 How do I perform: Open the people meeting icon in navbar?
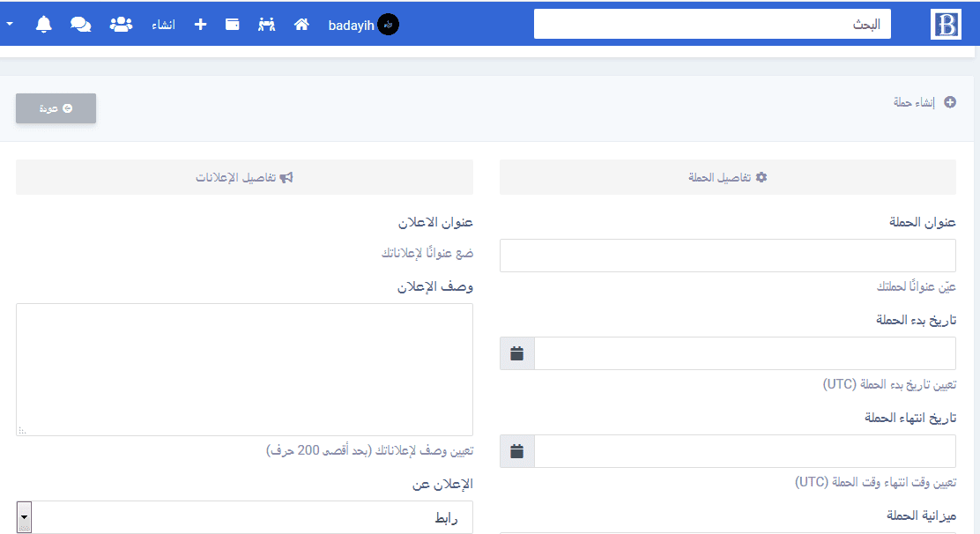(267, 25)
